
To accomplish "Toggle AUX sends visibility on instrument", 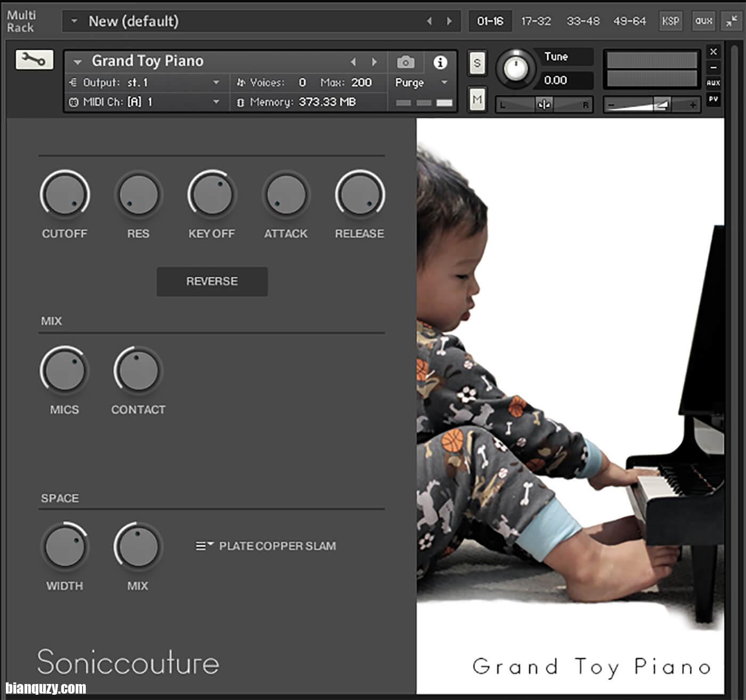I will click(x=713, y=83).
